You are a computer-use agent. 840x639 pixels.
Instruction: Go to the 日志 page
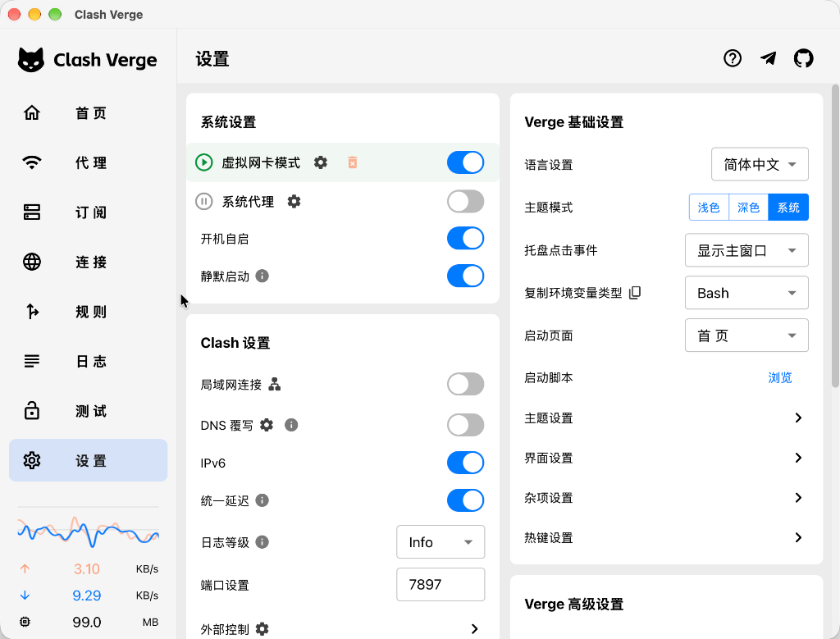point(88,361)
